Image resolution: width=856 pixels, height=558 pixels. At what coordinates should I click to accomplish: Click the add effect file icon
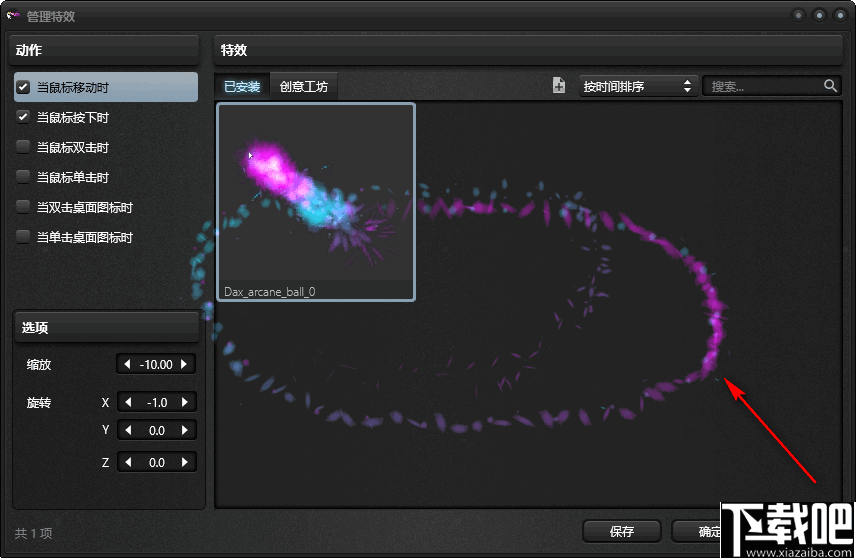558,86
